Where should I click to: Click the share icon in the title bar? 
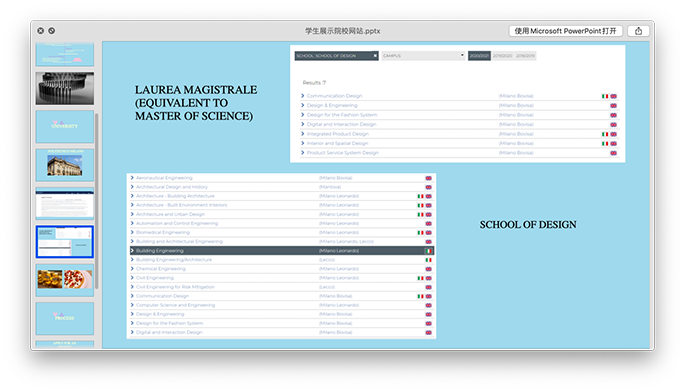(638, 31)
